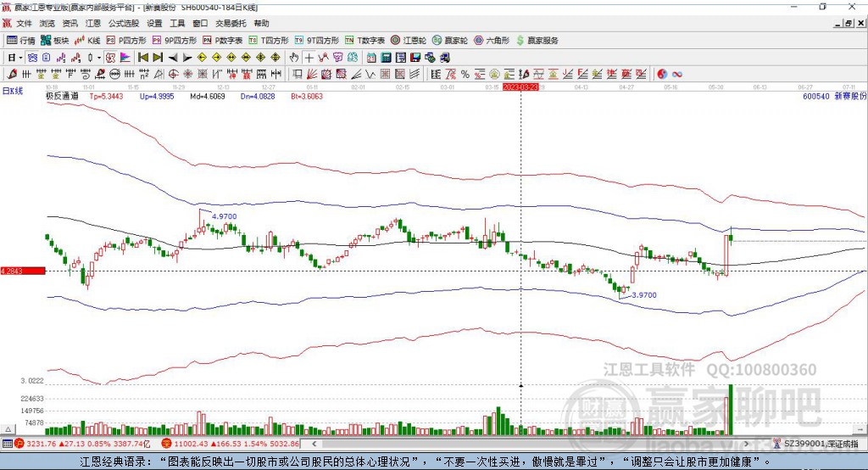Click the multicolor triangle gradient icon
868x470 pixels.
[x=125, y=58]
